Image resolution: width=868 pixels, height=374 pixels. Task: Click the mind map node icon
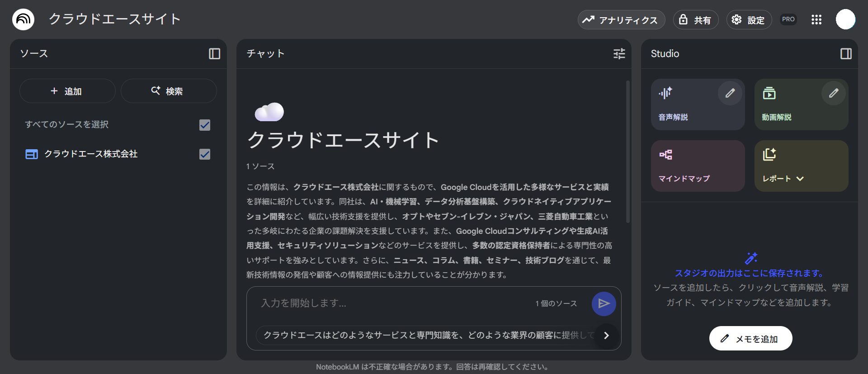pos(665,155)
